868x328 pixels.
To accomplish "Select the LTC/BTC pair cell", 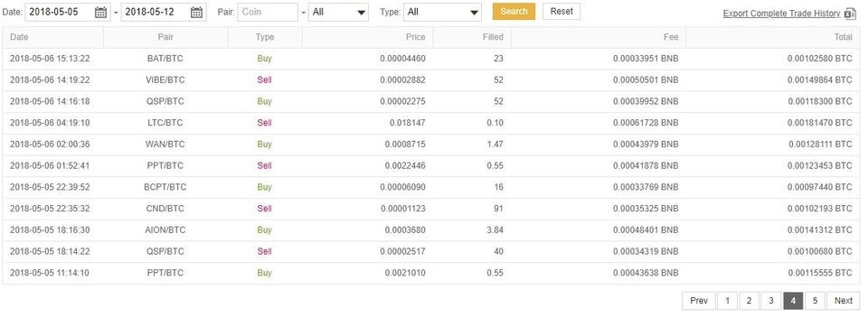I will coord(165,123).
